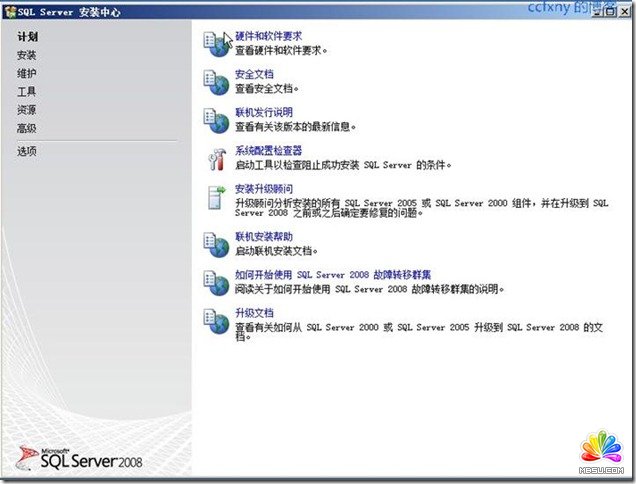Open the 维护 sidebar page

(x=27, y=74)
